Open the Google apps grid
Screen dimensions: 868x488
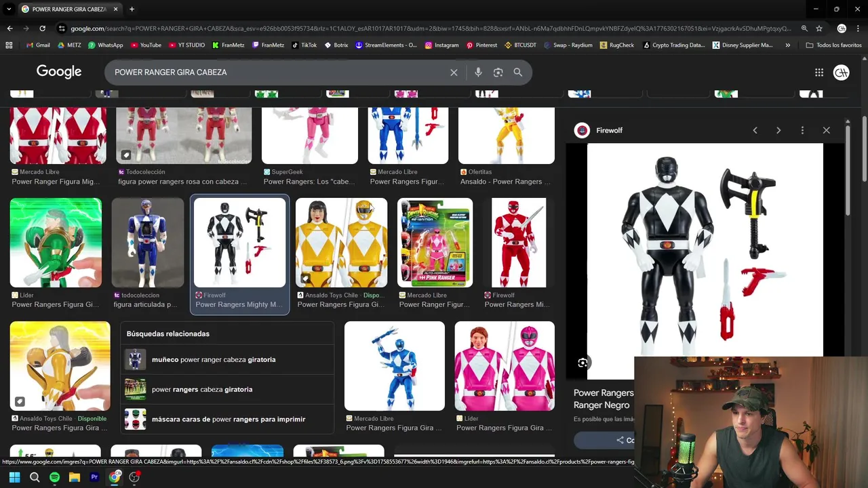[819, 73]
